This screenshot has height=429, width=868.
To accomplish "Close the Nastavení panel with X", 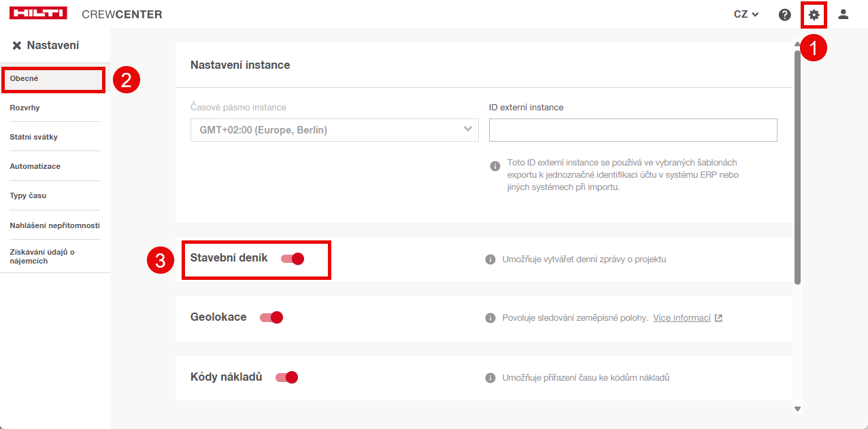I will 17,46.
